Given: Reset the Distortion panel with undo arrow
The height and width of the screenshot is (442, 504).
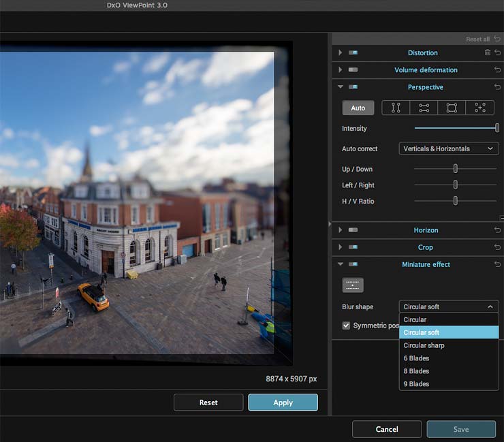Looking at the screenshot, I should [x=498, y=52].
